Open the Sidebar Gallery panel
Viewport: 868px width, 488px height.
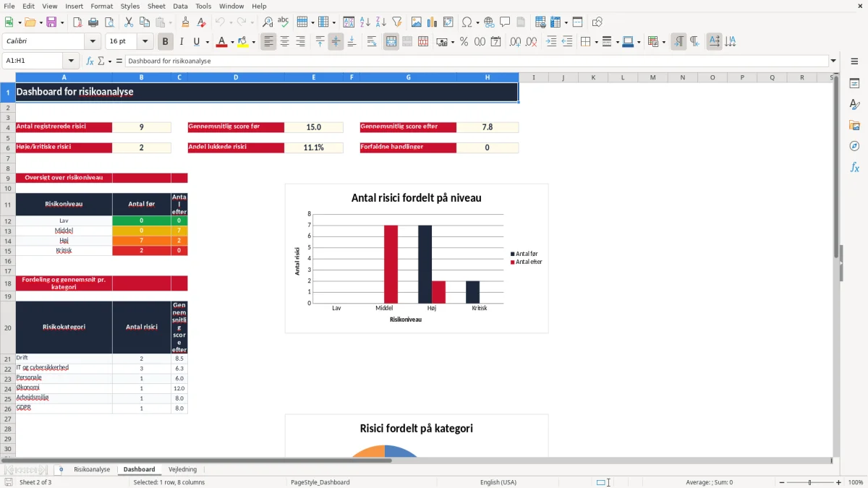[x=854, y=126]
